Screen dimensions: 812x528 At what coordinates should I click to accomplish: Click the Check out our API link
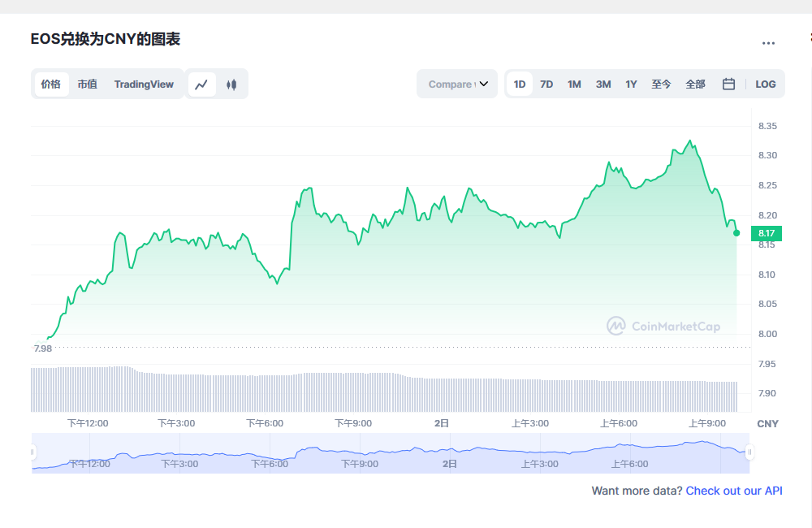coord(733,491)
